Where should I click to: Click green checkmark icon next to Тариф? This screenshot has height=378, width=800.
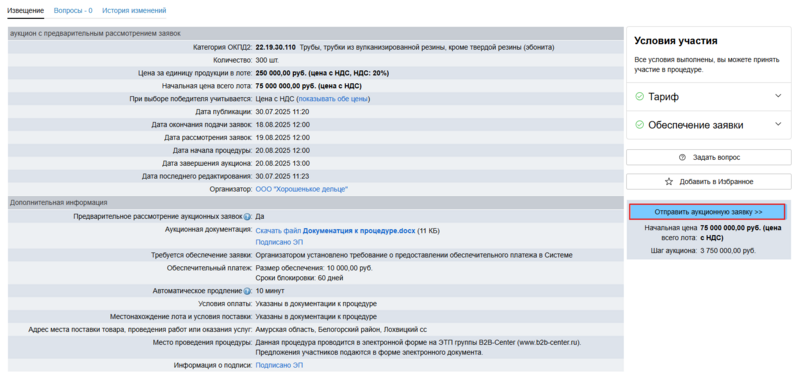tap(639, 97)
